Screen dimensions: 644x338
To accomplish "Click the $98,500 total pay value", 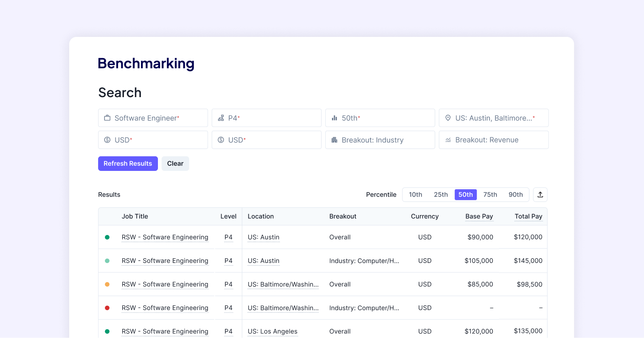I will pyautogui.click(x=529, y=284).
